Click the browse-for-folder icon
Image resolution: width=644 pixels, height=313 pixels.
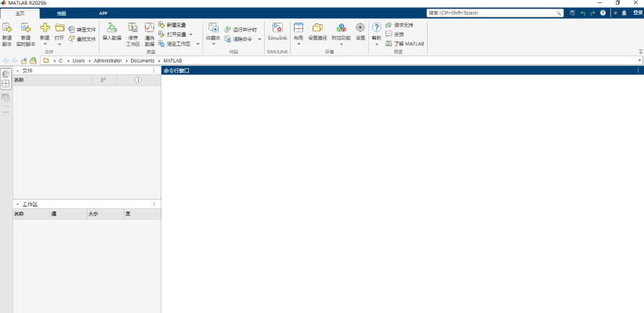pyautogui.click(x=33, y=60)
